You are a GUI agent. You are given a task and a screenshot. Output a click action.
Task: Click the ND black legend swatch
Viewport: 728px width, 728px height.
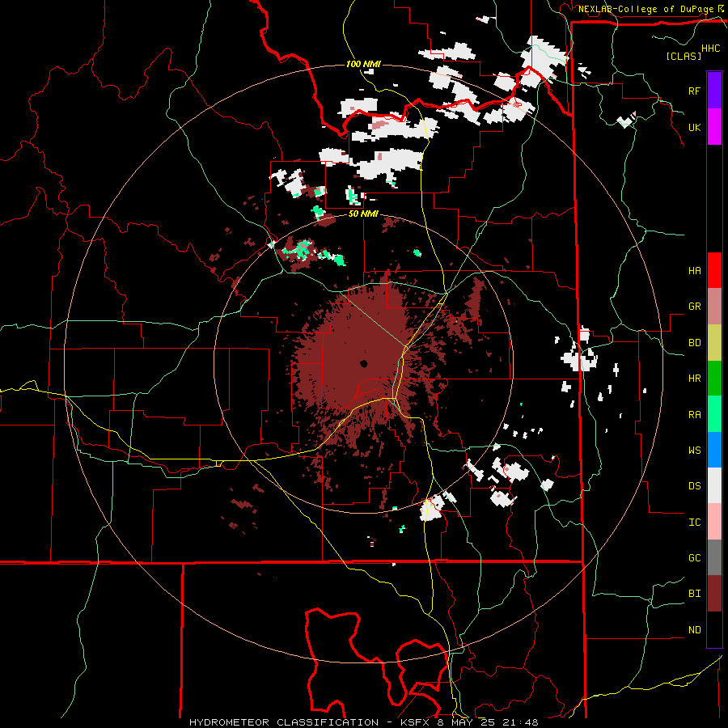[714, 629]
